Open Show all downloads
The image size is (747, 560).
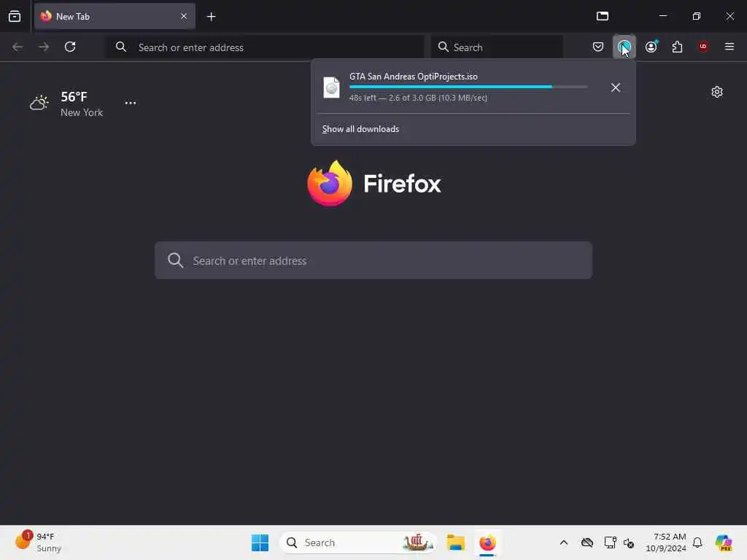point(360,129)
